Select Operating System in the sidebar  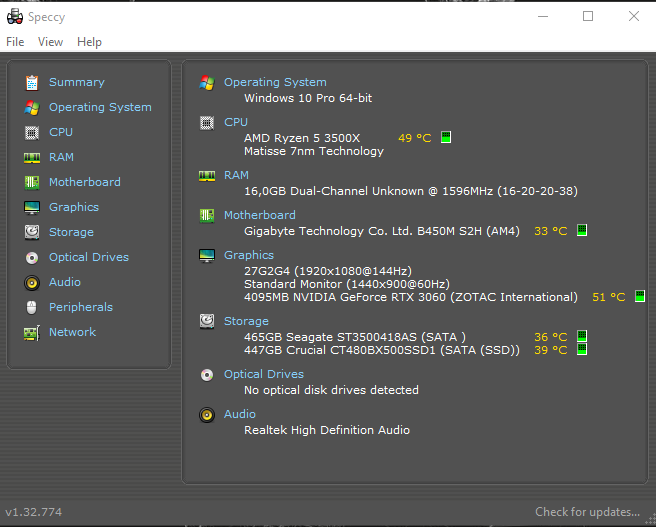coord(100,107)
